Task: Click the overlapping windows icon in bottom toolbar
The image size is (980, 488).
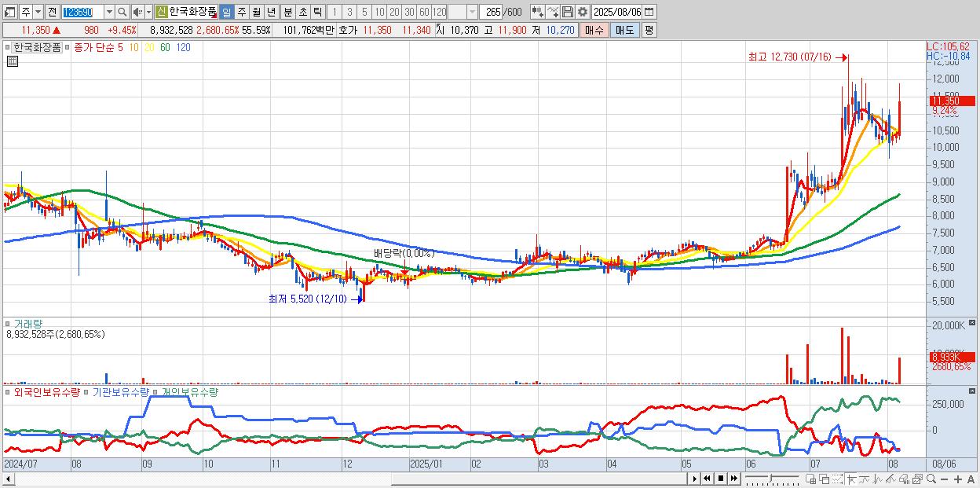Action: pos(825,479)
